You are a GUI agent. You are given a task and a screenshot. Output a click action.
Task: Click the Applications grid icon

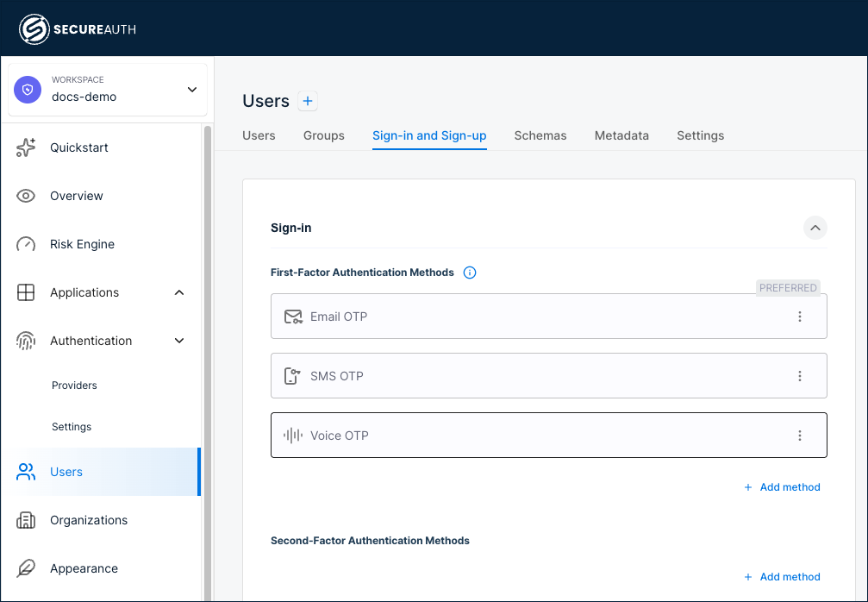(x=26, y=292)
